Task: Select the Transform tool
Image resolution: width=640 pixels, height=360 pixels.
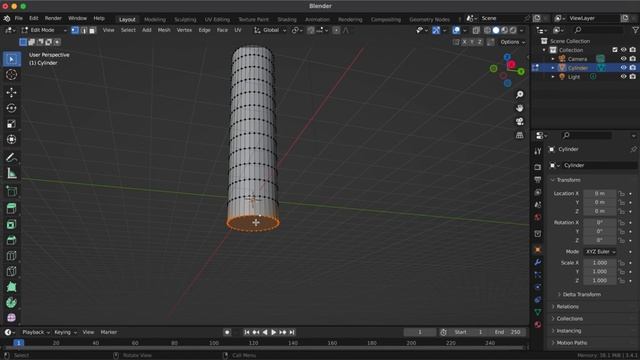Action: [x=11, y=139]
